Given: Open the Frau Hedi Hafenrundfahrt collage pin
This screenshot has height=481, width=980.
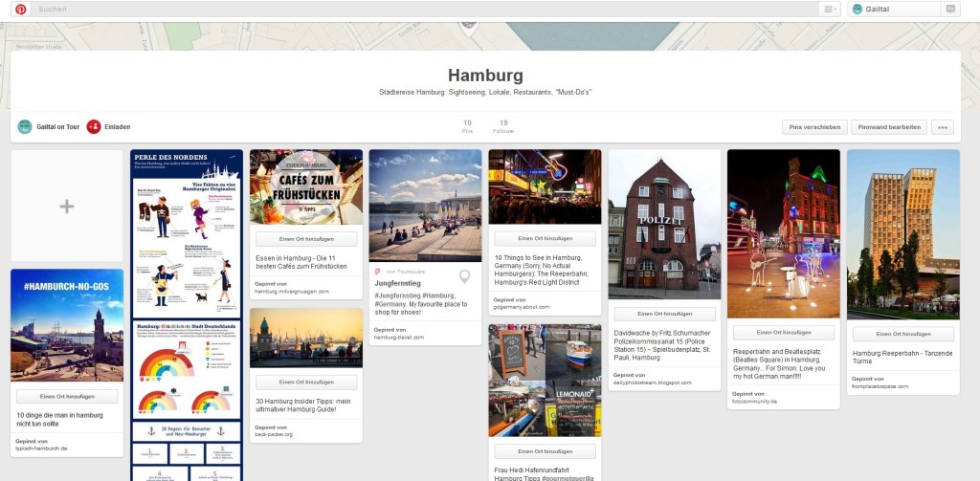Looking at the screenshot, I should click(x=545, y=381).
